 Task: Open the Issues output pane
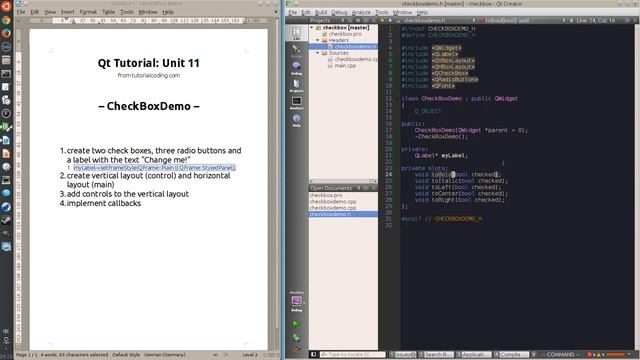tap(402, 354)
